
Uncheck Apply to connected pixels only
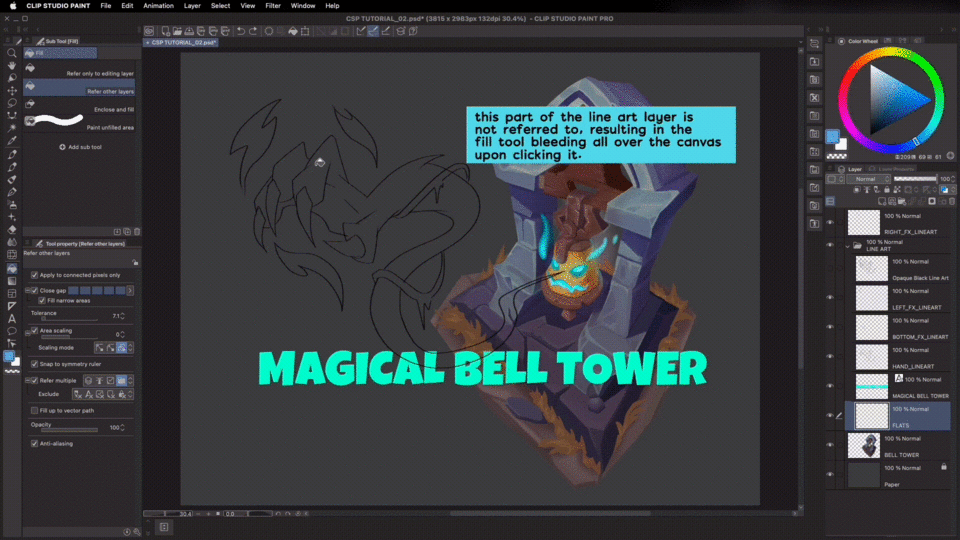[x=35, y=275]
